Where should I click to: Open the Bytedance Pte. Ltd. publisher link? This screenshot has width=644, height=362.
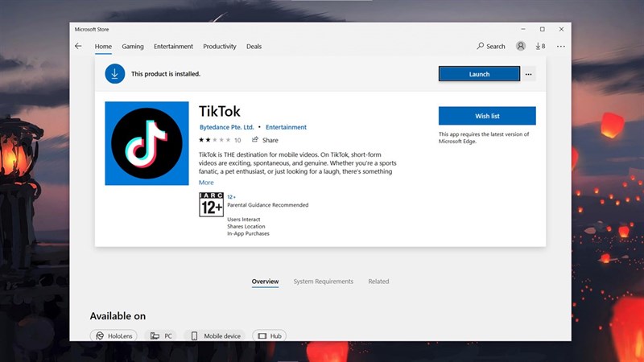(226, 127)
